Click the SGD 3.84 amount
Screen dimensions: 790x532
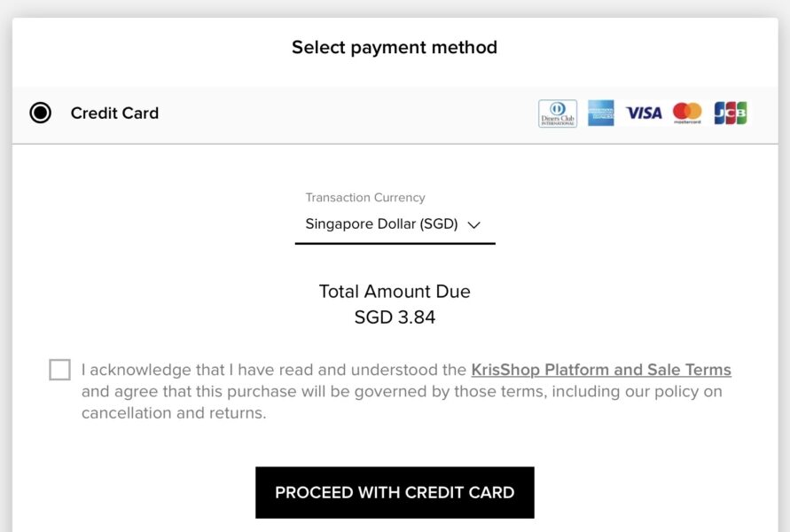click(x=395, y=317)
